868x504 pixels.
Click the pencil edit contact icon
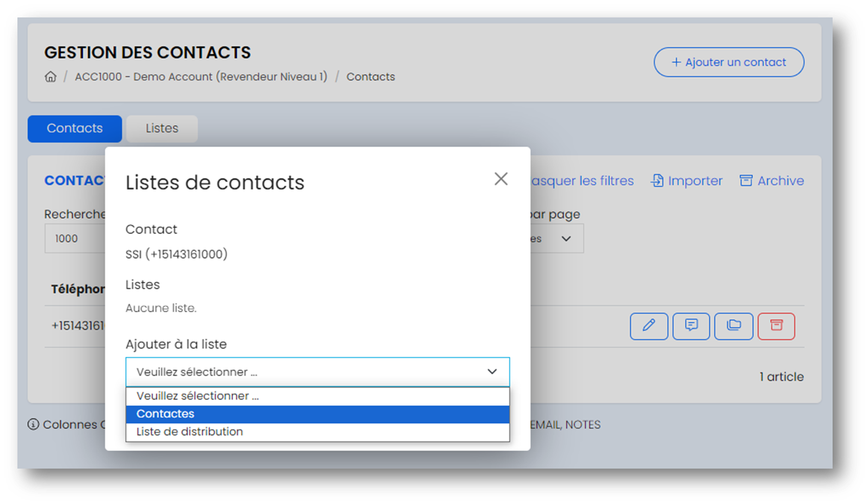[x=649, y=326]
